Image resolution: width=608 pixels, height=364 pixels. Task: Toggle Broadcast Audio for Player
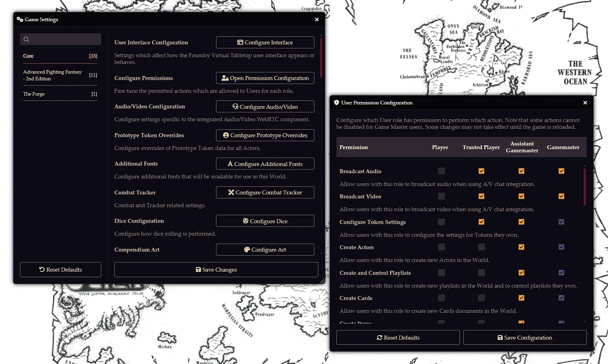coord(441,171)
